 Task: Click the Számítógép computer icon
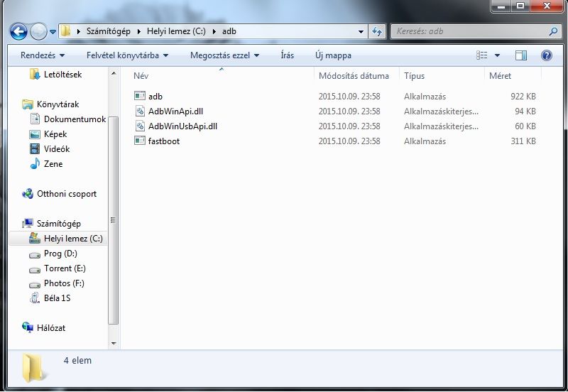click(x=28, y=223)
